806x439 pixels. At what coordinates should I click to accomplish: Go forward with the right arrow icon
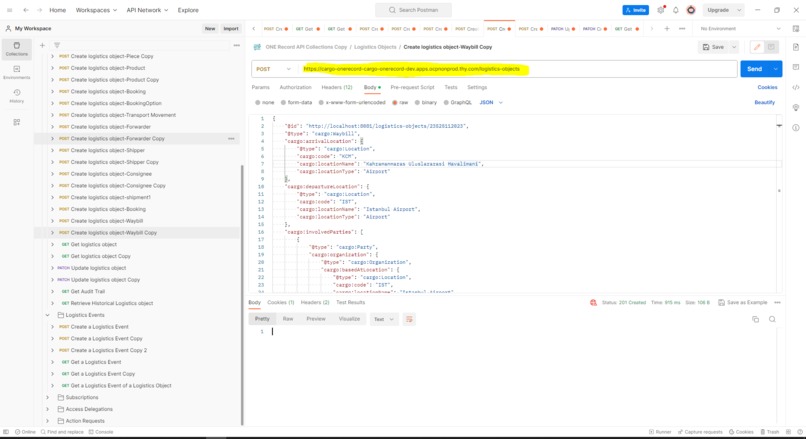(39, 10)
